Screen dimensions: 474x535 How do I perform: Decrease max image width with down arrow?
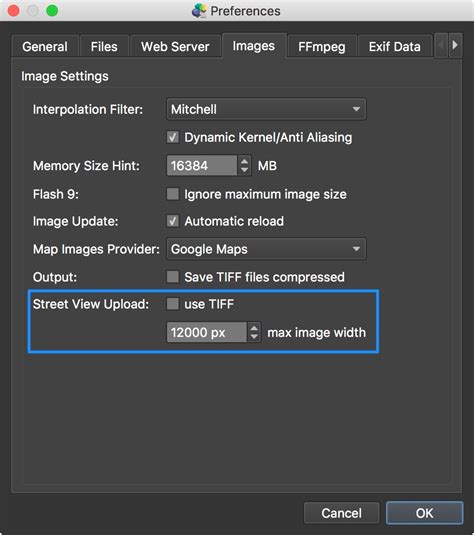click(x=254, y=337)
